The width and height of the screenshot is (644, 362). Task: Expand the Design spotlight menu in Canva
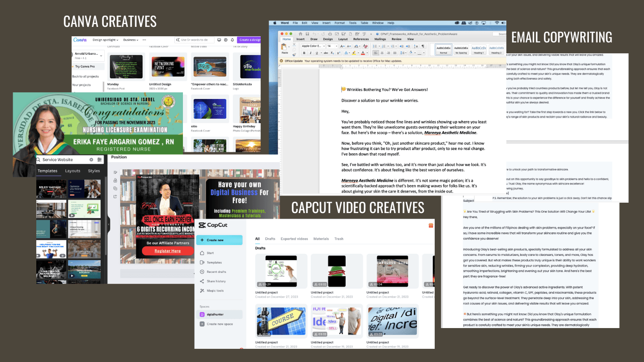pos(105,40)
